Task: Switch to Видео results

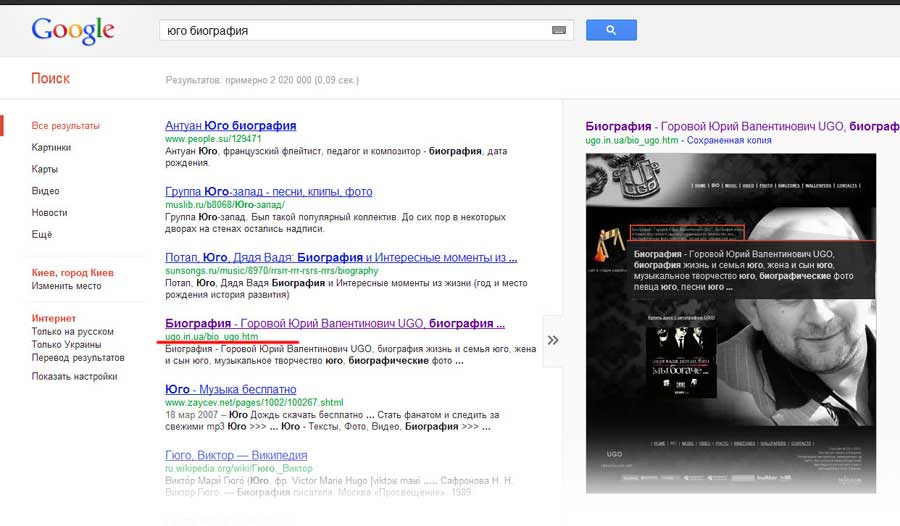Action: 45,191
